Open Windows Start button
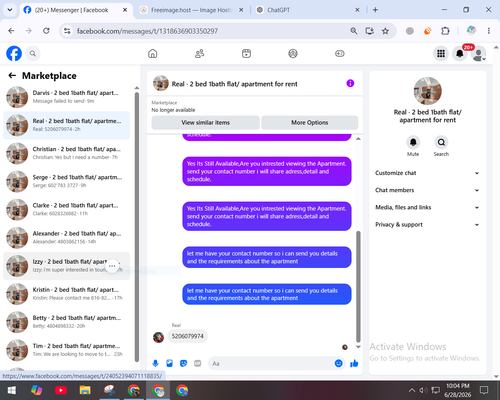This screenshot has height=400, width=500. (x=12, y=390)
